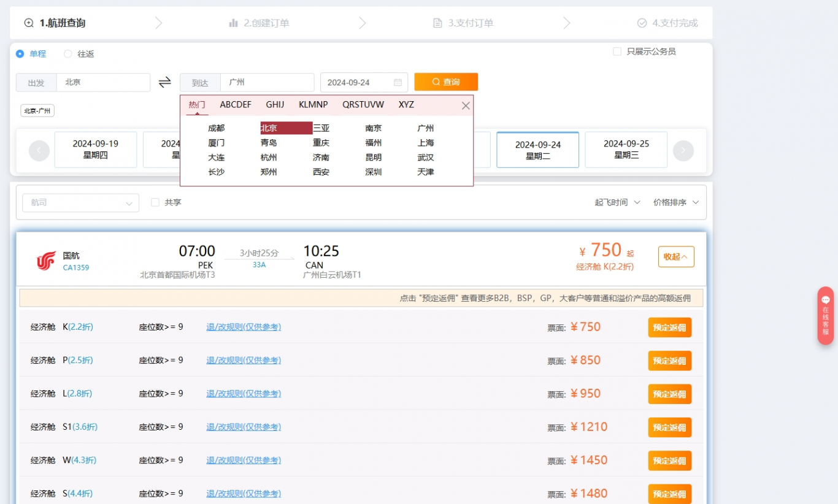838x504 pixels.
Task: Click the orange 查询 search button
Action: pos(446,82)
